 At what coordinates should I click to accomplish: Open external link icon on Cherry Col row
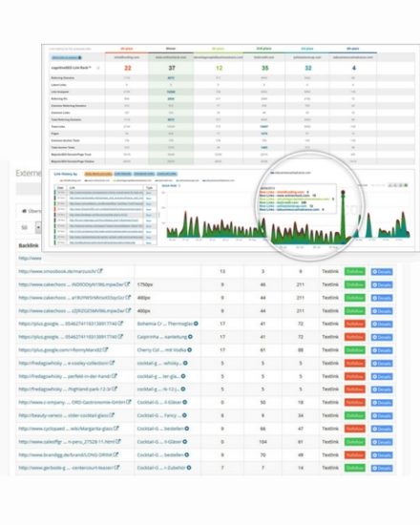(x=106, y=349)
